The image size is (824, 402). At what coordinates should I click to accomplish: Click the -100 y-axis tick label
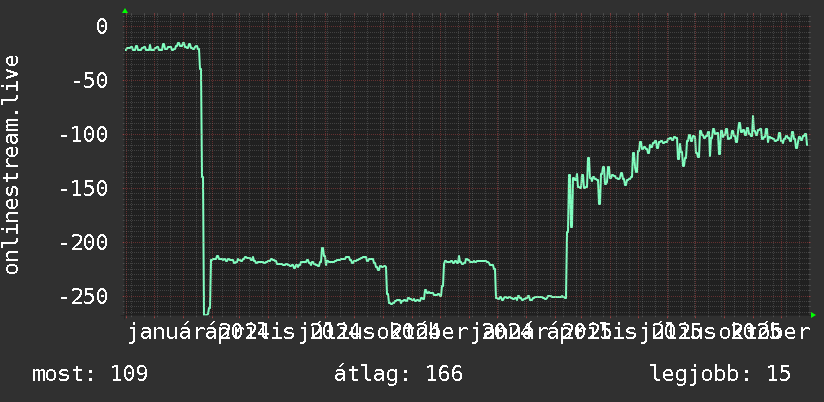coord(84,135)
